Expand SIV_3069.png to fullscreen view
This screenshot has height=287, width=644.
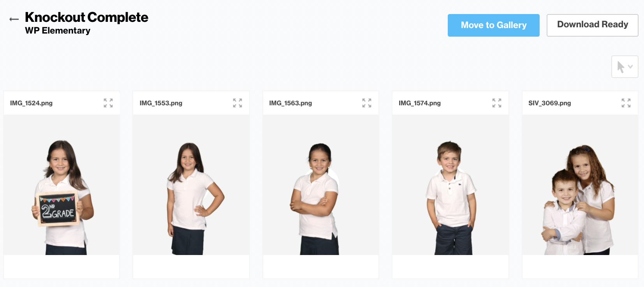[626, 103]
